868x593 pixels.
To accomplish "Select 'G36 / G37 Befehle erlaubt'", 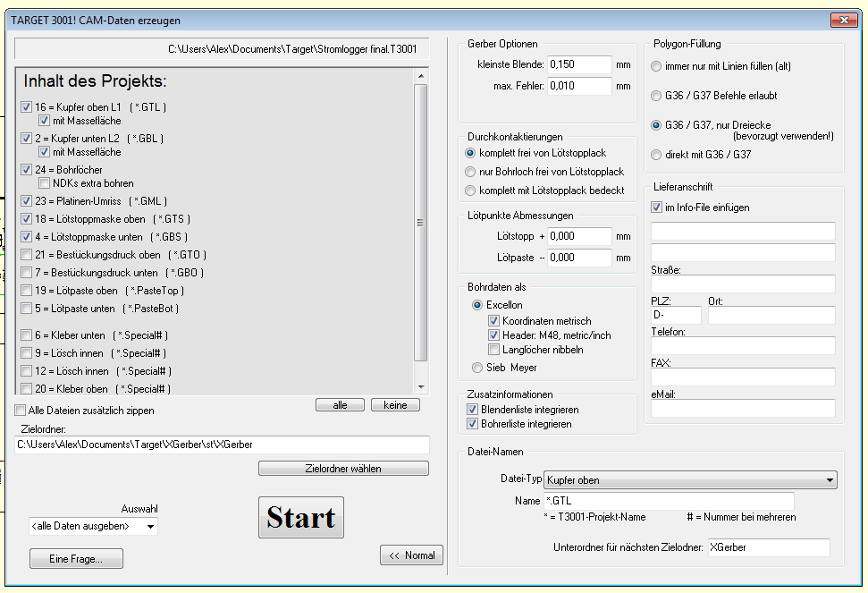I will pyautogui.click(x=656, y=96).
